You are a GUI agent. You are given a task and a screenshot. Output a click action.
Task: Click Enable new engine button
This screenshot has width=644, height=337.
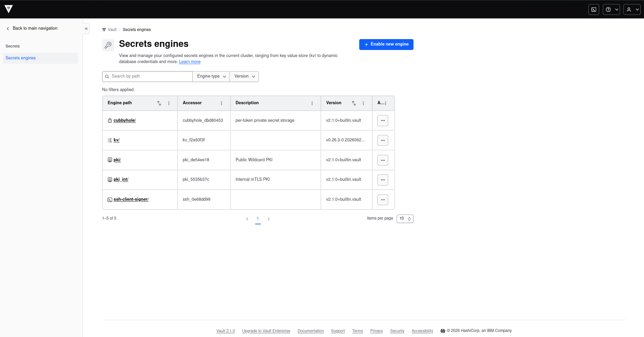pyautogui.click(x=386, y=44)
